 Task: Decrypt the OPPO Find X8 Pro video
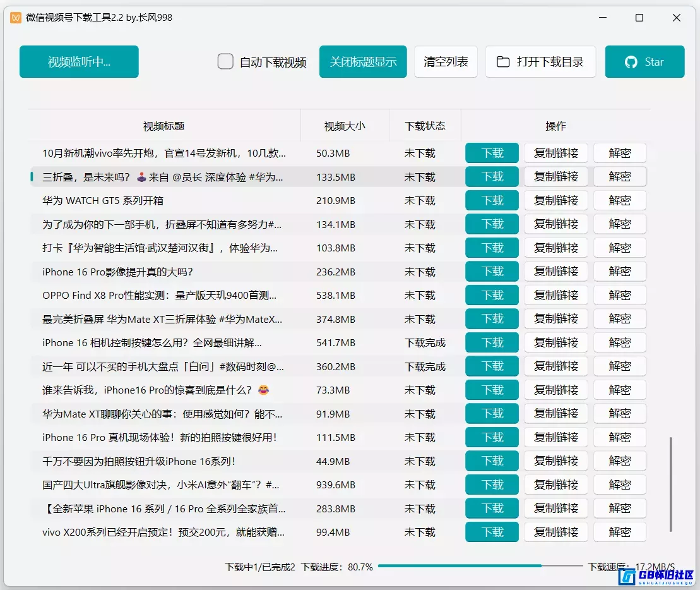[619, 295]
